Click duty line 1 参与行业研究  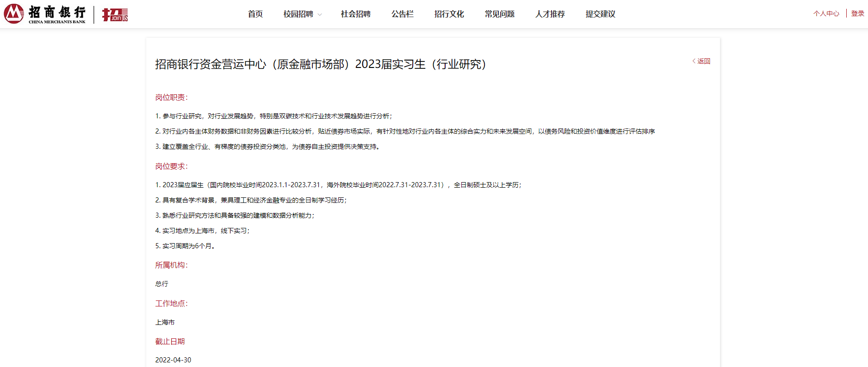(x=274, y=116)
